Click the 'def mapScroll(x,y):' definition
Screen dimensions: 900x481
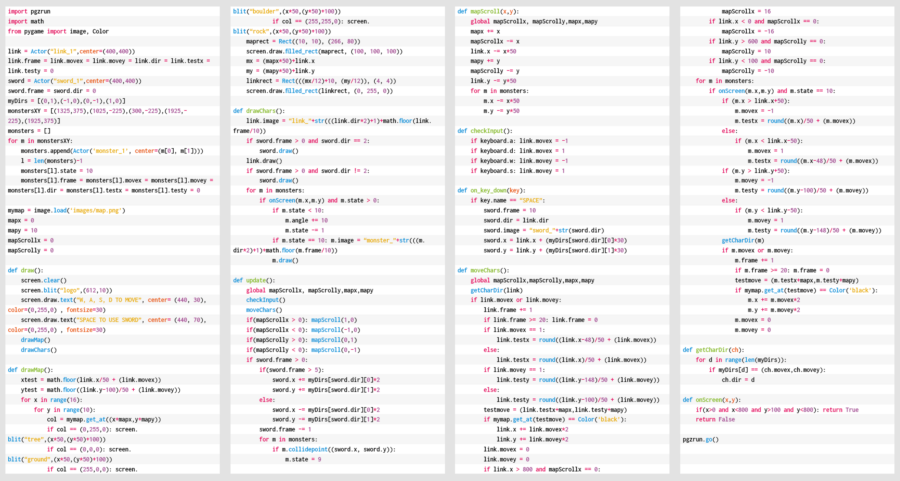490,12
